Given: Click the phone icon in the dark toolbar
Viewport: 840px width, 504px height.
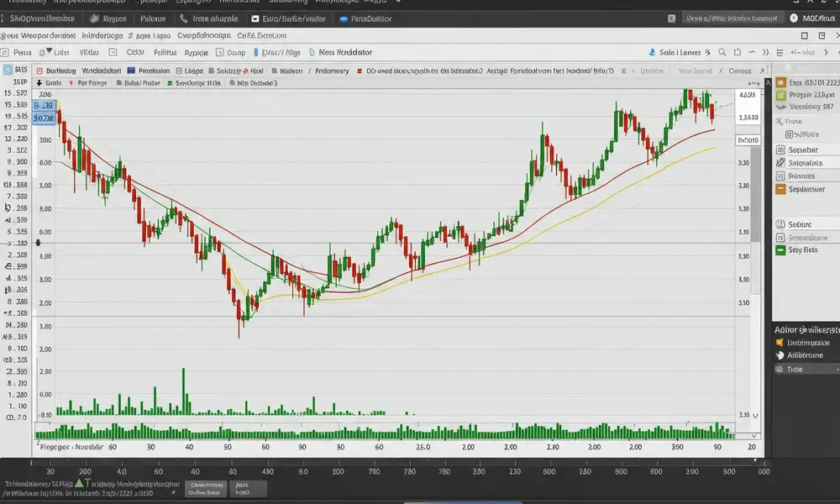Looking at the screenshot, I should (184, 18).
